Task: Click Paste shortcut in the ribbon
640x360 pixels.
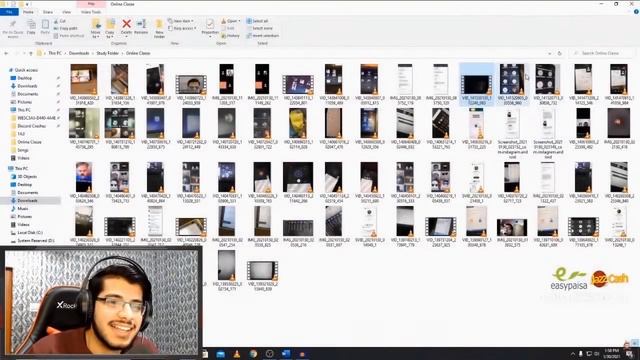Action: 69,36
